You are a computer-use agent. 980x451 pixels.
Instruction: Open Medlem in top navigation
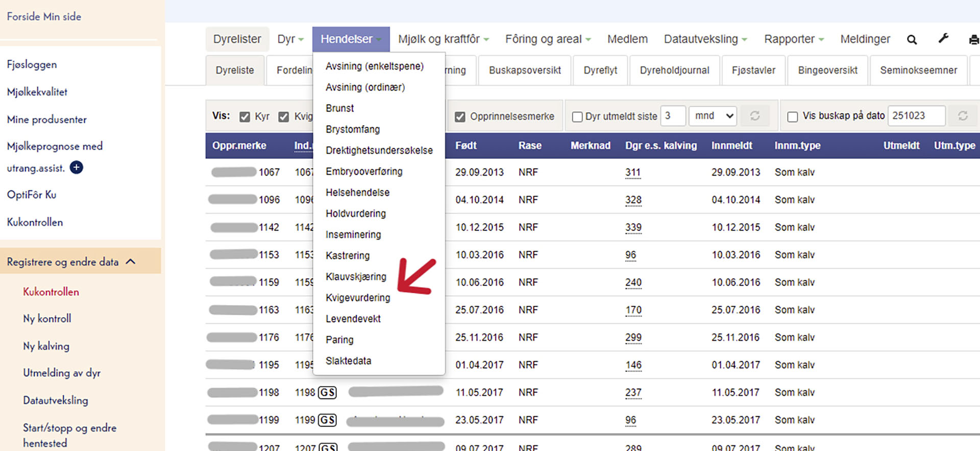(627, 39)
